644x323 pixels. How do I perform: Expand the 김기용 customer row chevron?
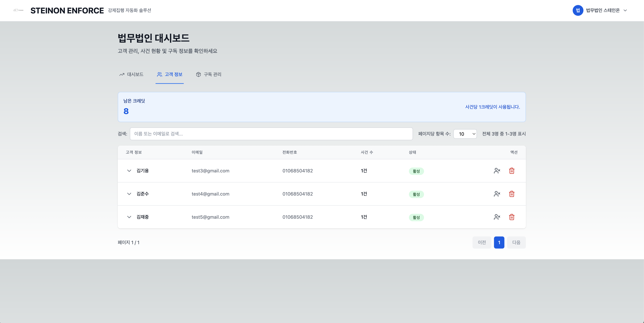tap(129, 171)
